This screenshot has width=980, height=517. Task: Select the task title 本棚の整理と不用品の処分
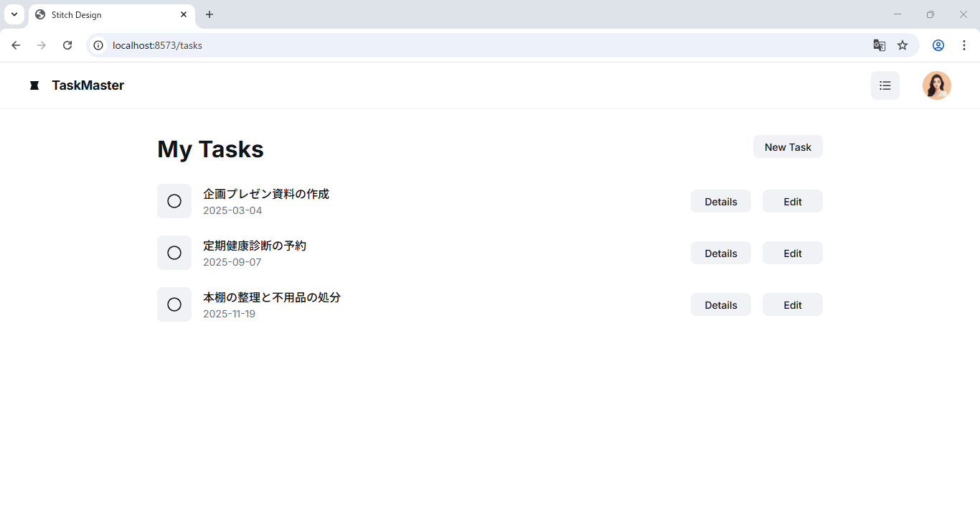pos(272,297)
